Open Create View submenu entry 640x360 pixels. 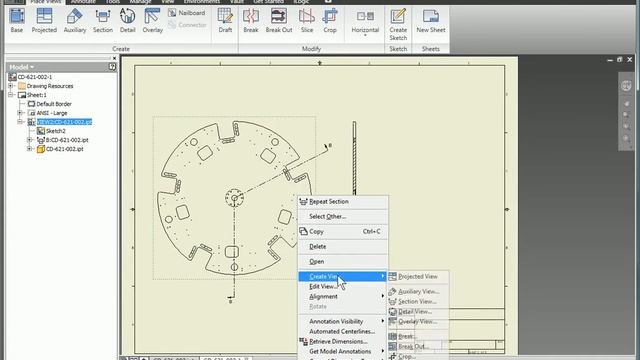(x=343, y=276)
